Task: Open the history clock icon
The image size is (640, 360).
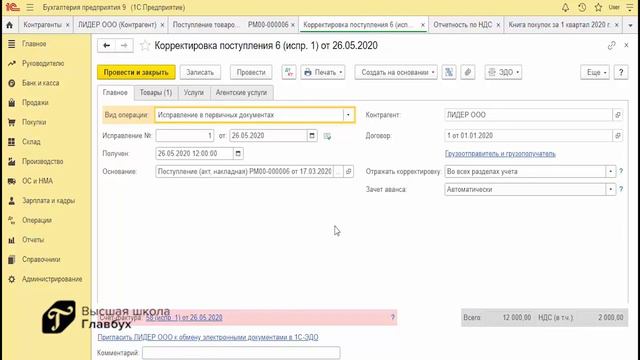Action: coord(582,7)
